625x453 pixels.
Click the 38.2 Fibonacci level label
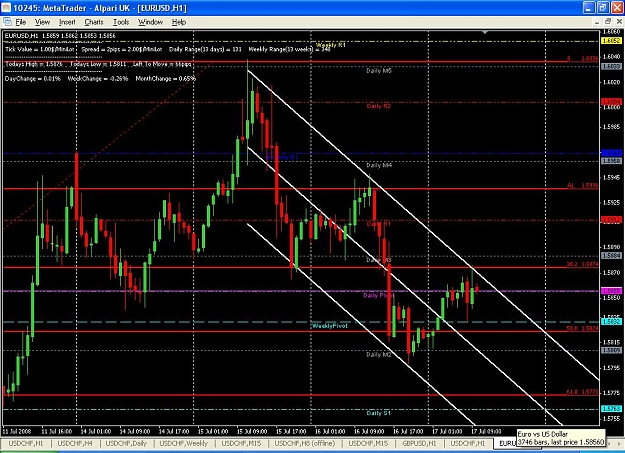582,264
